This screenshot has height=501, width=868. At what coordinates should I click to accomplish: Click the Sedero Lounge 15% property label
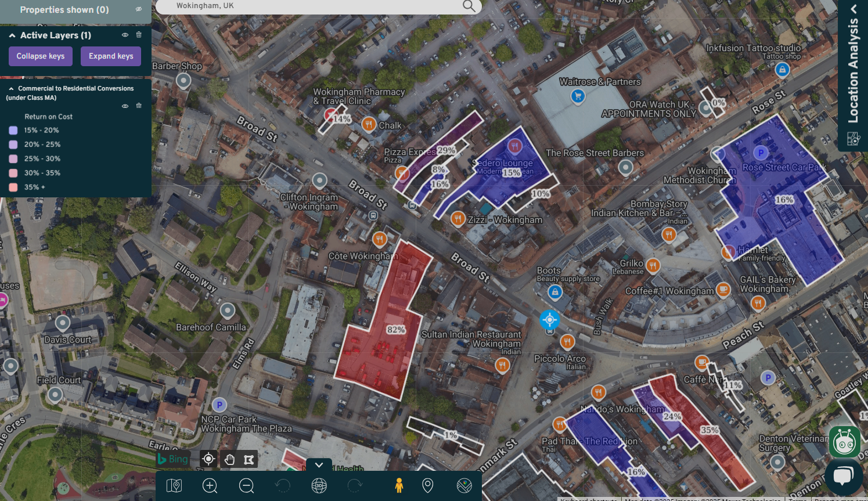(512, 172)
